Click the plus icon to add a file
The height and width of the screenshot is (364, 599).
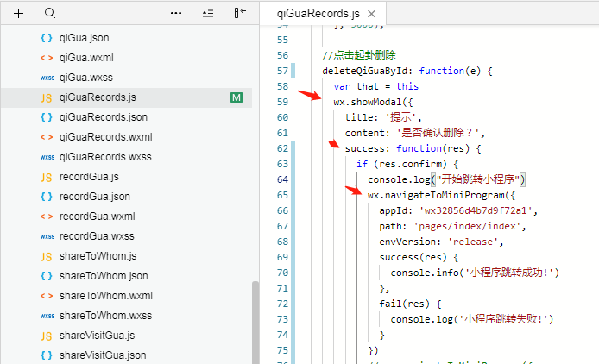click(x=19, y=14)
